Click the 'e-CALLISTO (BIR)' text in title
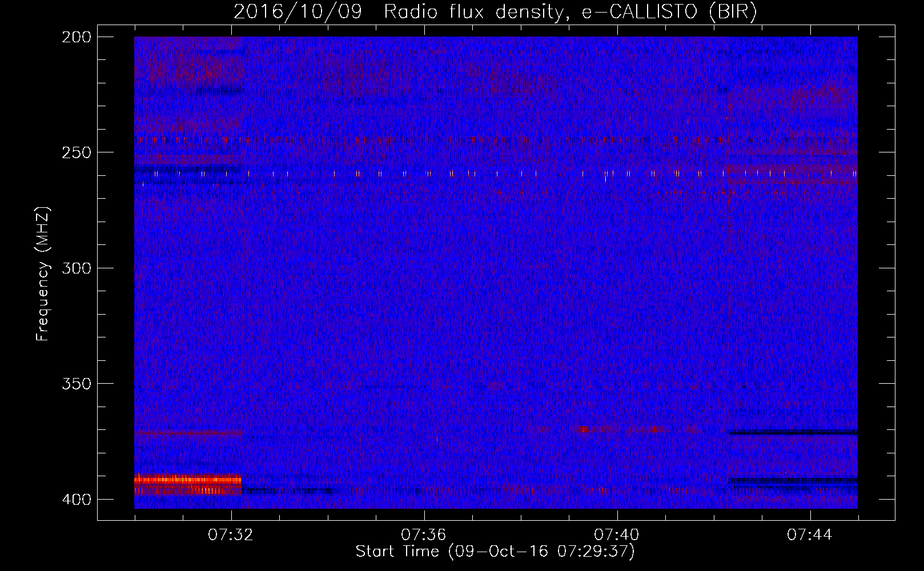924x571 pixels. point(669,11)
